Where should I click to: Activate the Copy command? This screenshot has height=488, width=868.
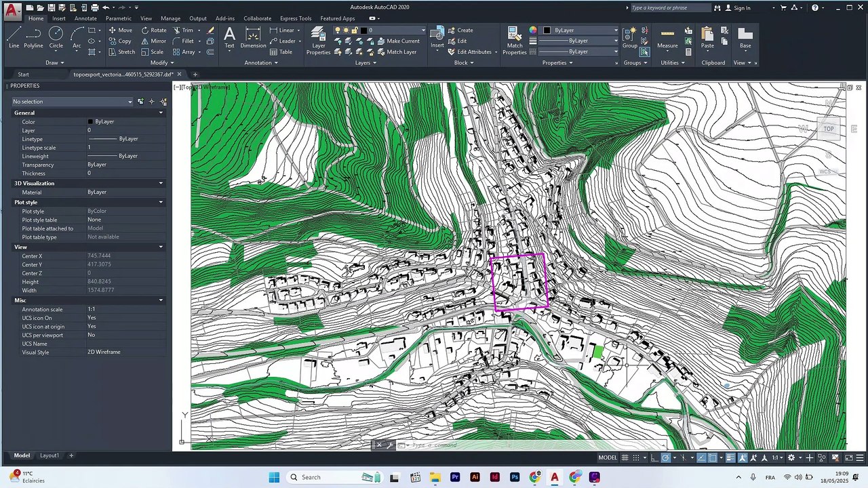(119, 41)
